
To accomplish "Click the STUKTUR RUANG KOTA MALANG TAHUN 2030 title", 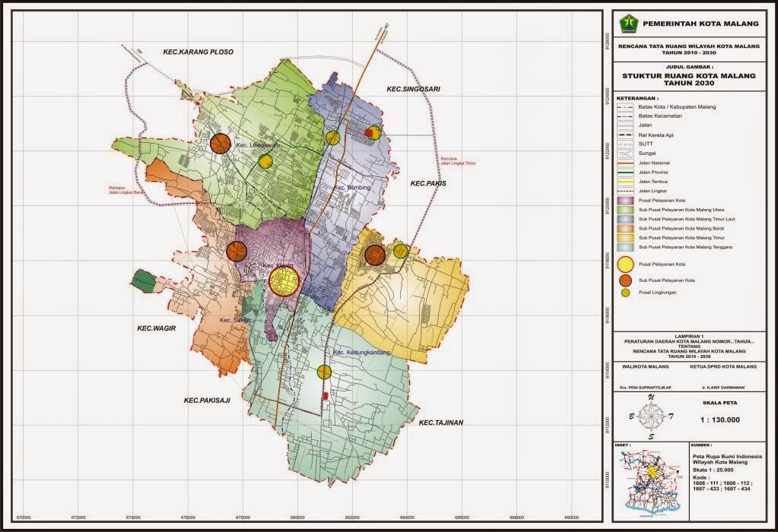I will point(689,79).
